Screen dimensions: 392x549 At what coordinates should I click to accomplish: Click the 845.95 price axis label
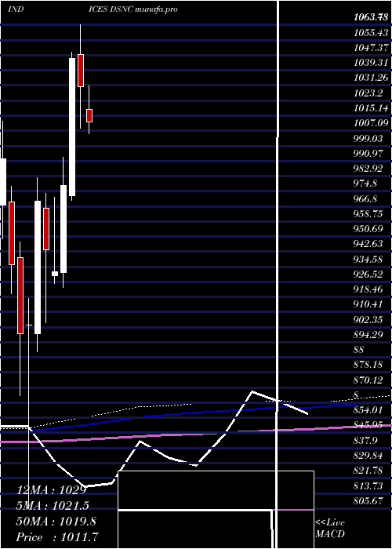pos(368,425)
